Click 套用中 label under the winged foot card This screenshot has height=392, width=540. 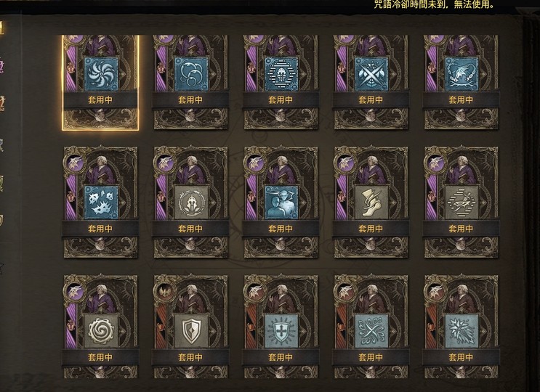click(371, 229)
